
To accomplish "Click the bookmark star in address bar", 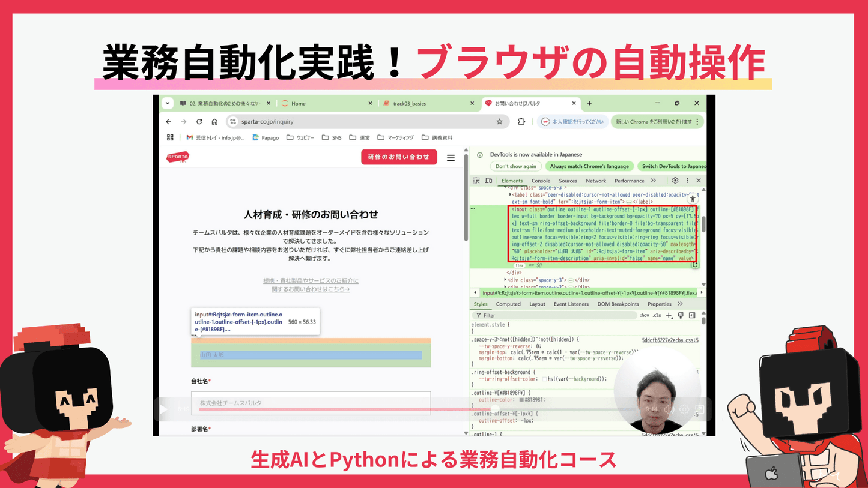I will coord(499,122).
